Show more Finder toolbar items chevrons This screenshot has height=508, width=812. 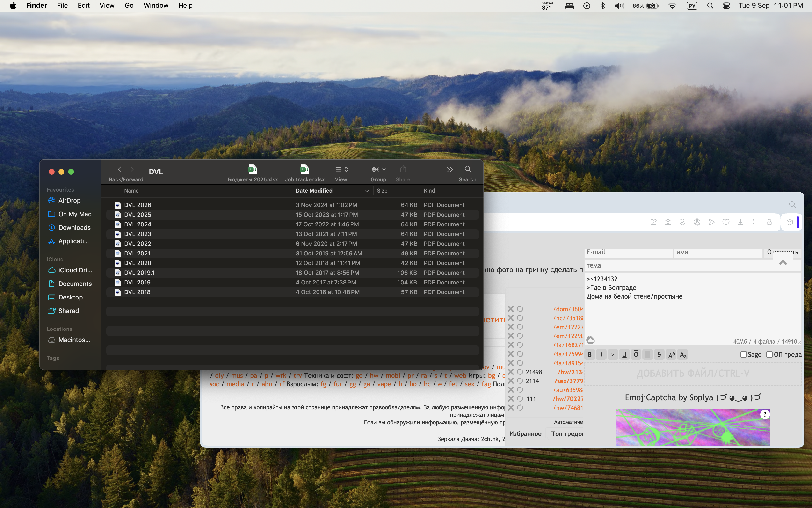click(449, 169)
